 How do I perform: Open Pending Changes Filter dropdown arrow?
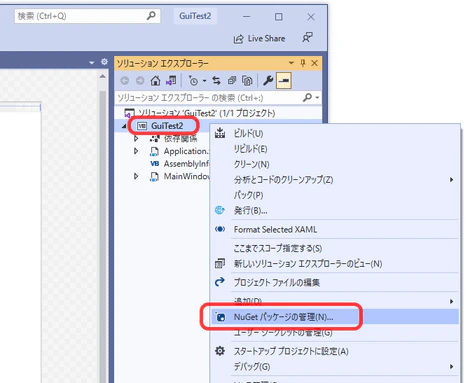[205, 81]
